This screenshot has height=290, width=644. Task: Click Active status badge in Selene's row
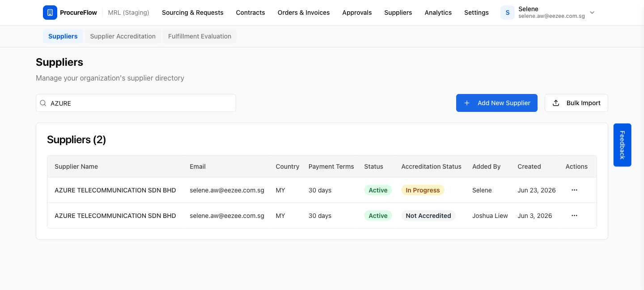[378, 190]
